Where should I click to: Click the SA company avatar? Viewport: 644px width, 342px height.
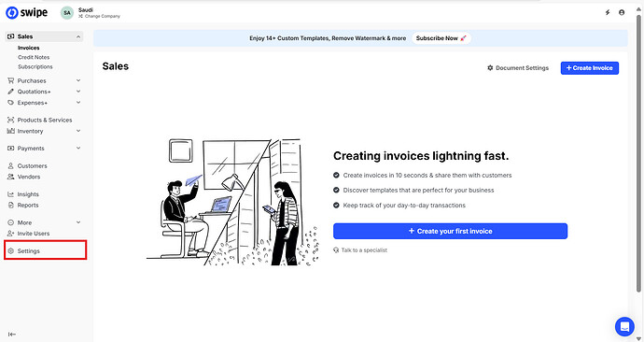pyautogui.click(x=67, y=13)
